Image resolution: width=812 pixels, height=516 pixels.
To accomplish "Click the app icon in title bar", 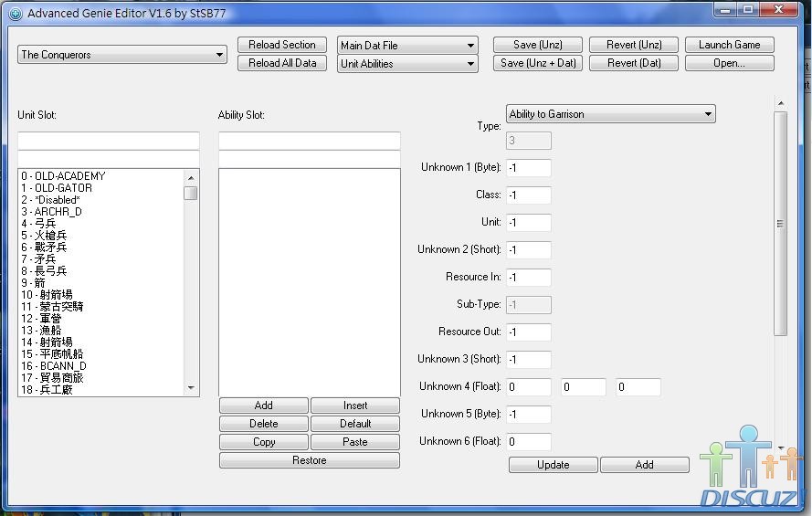I will pos(15,14).
